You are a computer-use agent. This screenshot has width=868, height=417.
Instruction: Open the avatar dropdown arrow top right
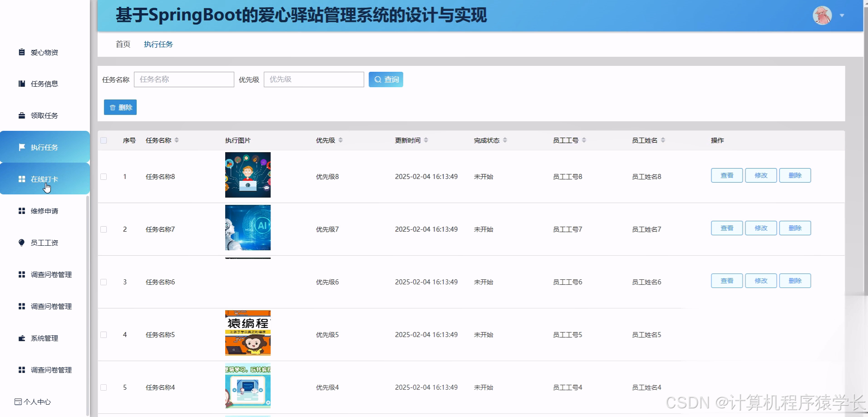(842, 15)
